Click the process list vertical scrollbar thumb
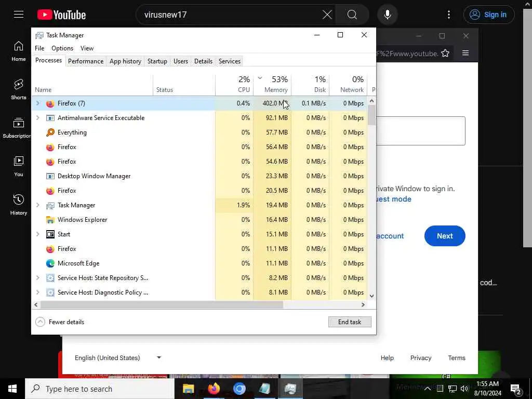The width and height of the screenshot is (532, 399). [371, 115]
